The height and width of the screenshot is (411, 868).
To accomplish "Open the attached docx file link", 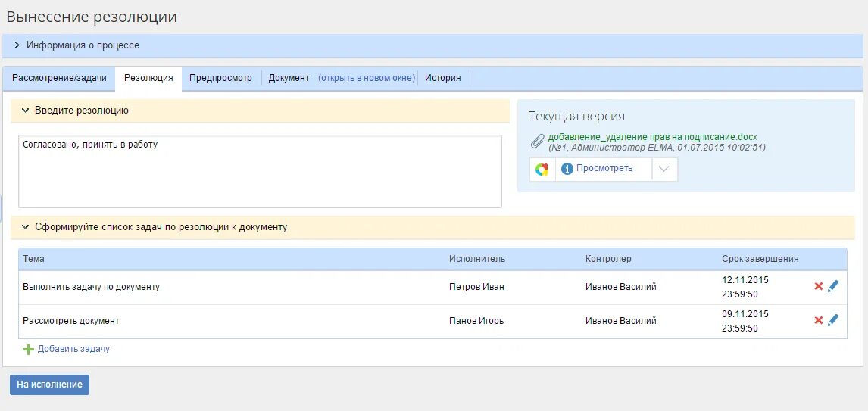I will 652,137.
